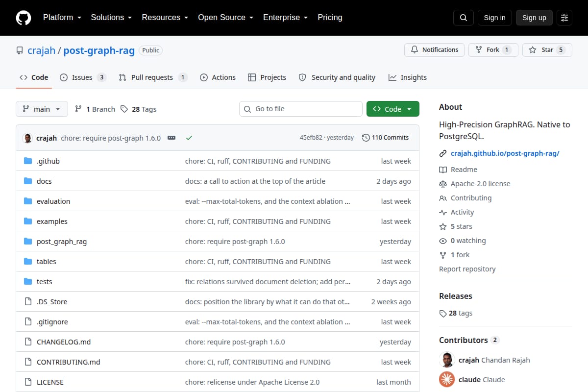Click the evaluation folder icon
The image size is (588, 392).
[28, 201]
